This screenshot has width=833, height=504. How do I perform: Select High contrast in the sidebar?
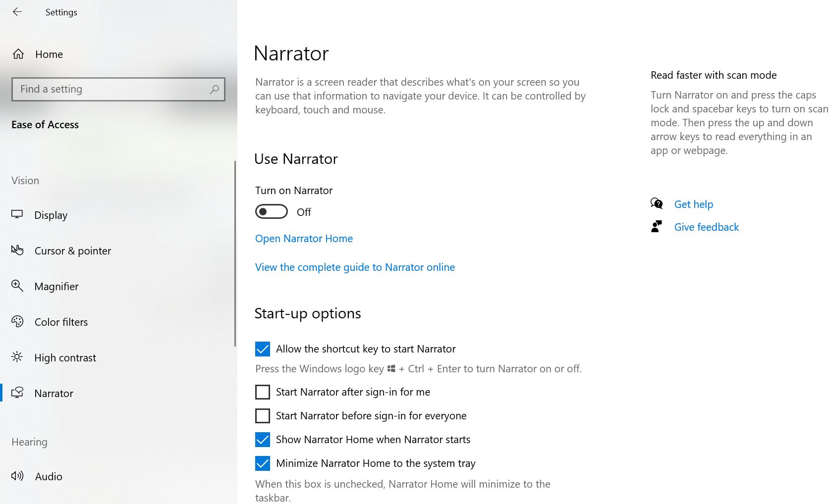[x=118, y=357]
